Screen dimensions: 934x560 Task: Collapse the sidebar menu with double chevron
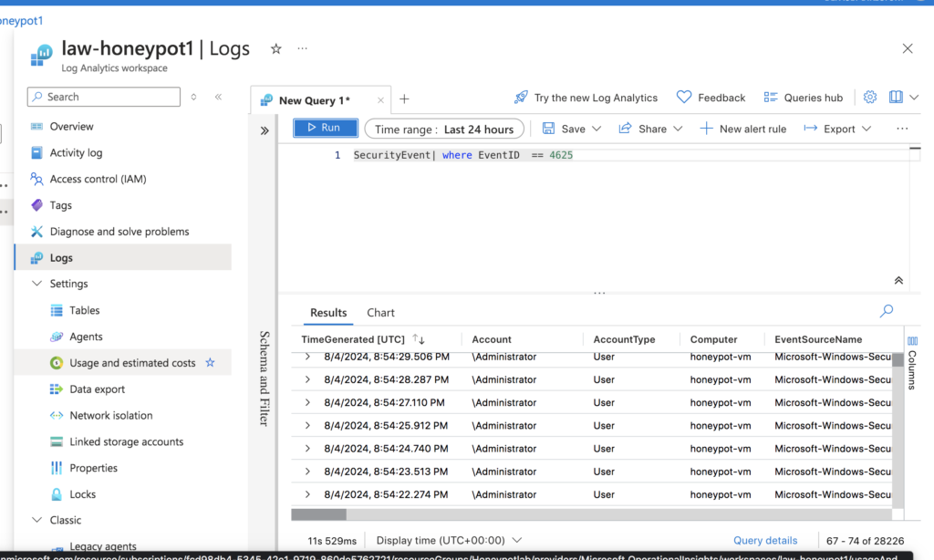coord(219,97)
